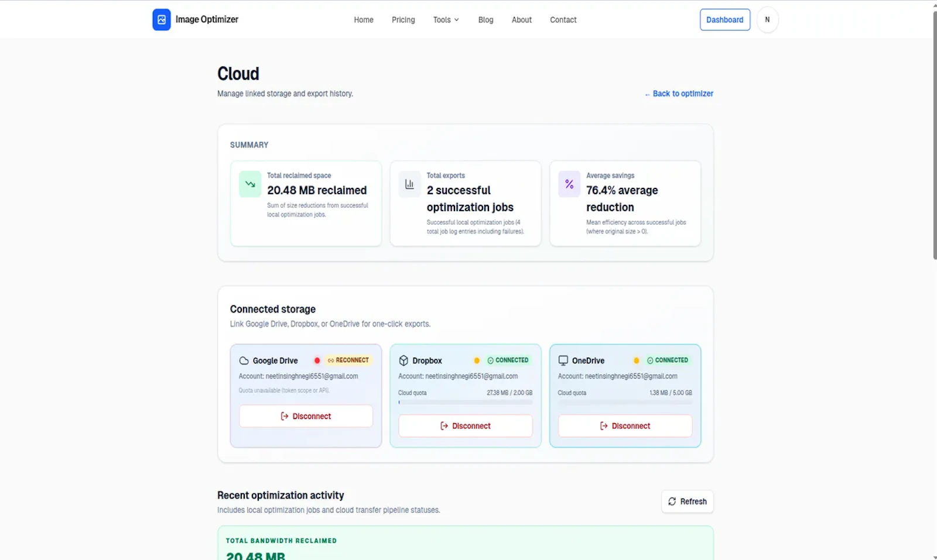Image resolution: width=937 pixels, height=560 pixels.
Task: Click the TOTAL BANDWIDTH RECLAIMED label
Action: click(281, 541)
